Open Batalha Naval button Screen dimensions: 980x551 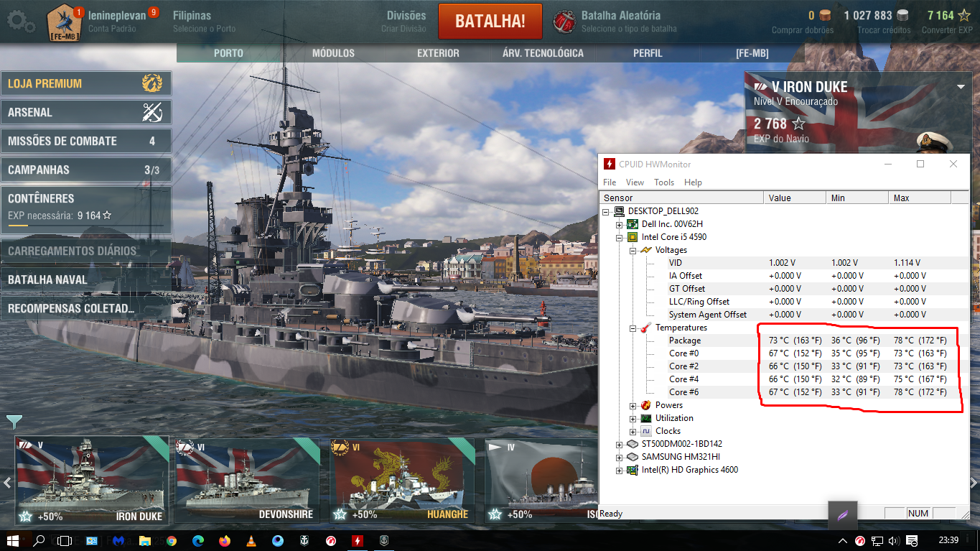click(85, 279)
